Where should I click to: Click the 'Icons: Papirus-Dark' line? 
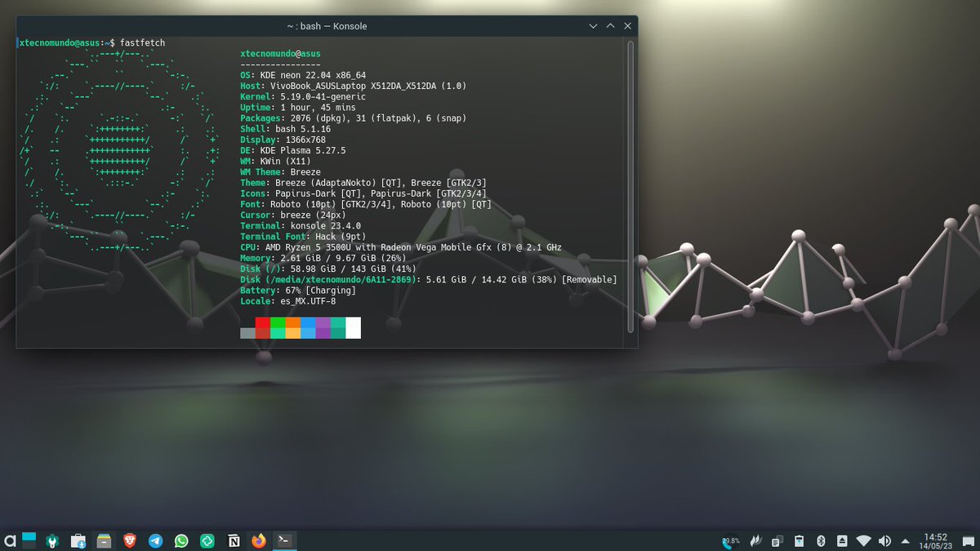coord(363,193)
